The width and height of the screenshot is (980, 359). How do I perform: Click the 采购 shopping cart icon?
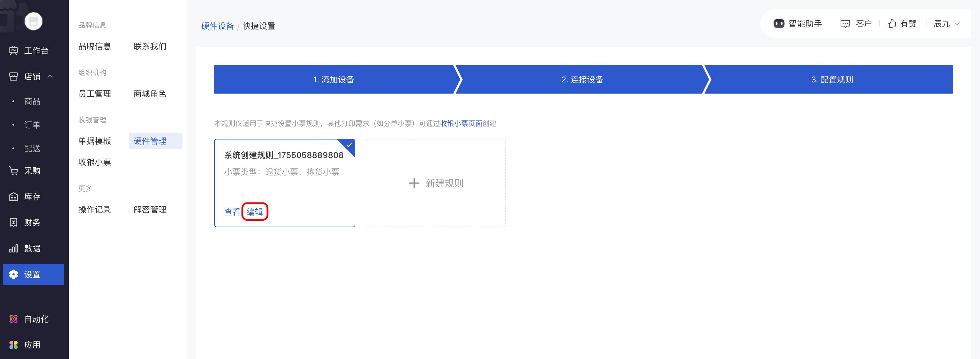pyautogui.click(x=13, y=171)
